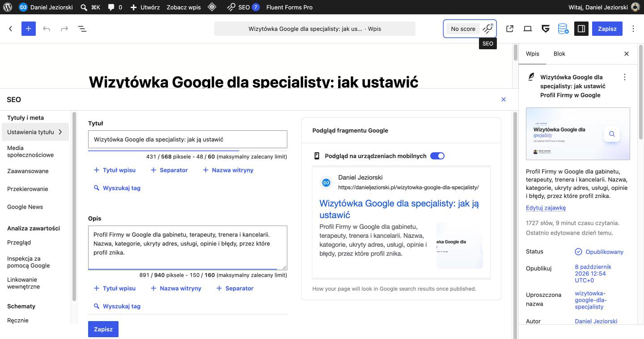
Task: Click the Edytuj zajawkę link
Action: point(546,208)
